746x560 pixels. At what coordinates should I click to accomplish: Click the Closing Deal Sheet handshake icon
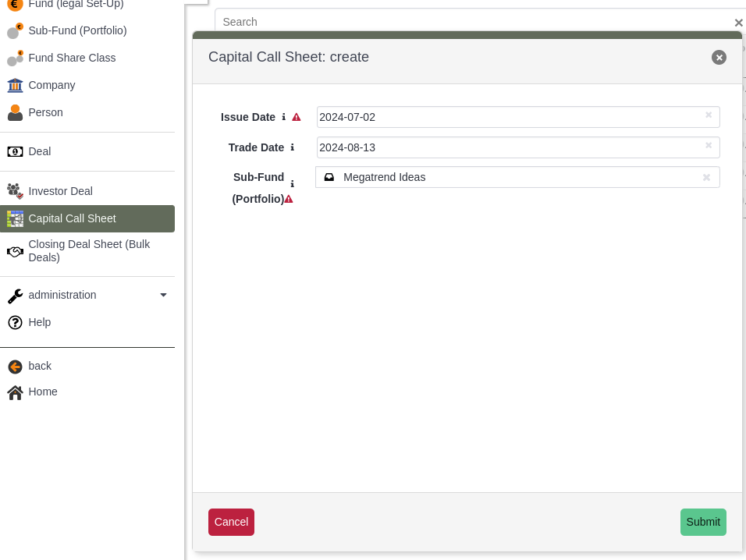(15, 251)
